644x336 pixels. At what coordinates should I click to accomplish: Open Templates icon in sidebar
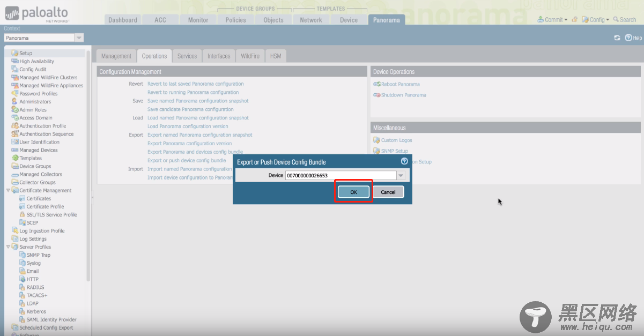[x=15, y=158]
